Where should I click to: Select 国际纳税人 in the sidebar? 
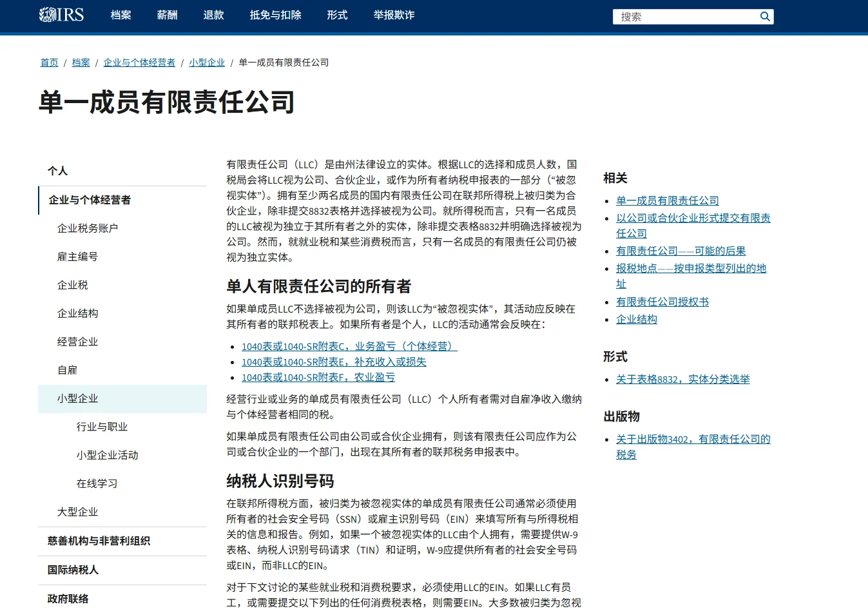pyautogui.click(x=122, y=570)
